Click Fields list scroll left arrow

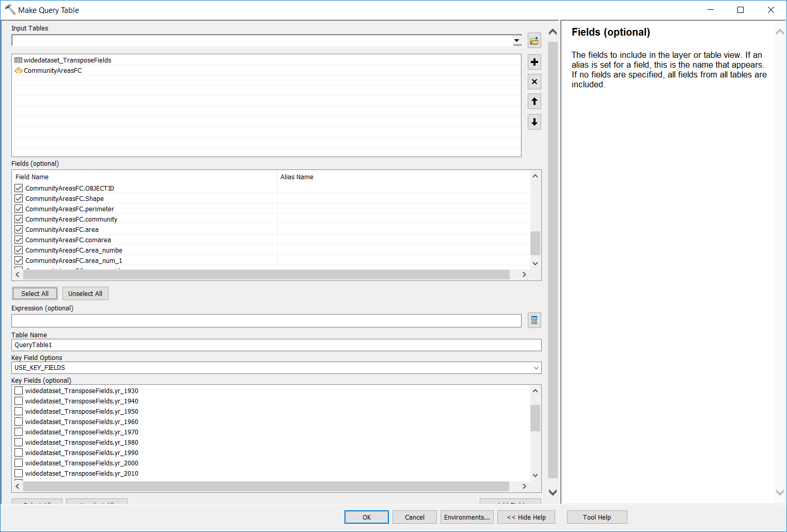18,275
